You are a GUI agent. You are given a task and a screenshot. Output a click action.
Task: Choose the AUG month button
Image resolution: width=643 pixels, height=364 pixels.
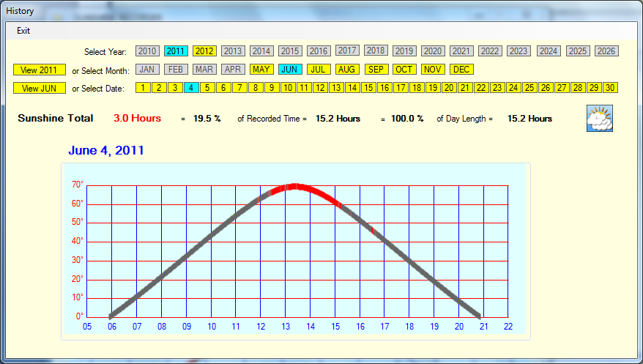point(347,70)
